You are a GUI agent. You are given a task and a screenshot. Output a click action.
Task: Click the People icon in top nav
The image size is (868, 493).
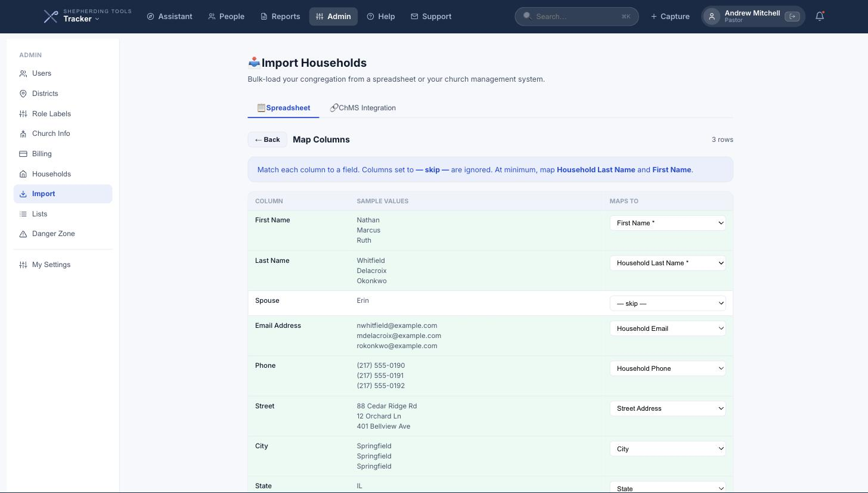coord(212,17)
